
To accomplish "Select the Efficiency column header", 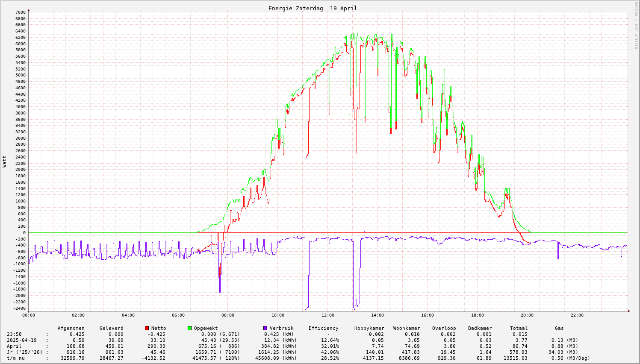I will point(323,328).
